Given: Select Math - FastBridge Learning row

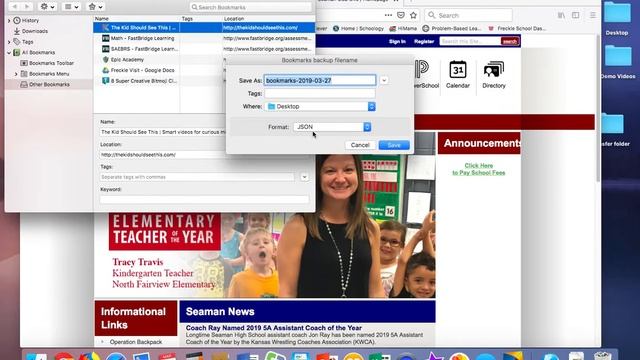Looking at the screenshot, I should tap(204, 38).
